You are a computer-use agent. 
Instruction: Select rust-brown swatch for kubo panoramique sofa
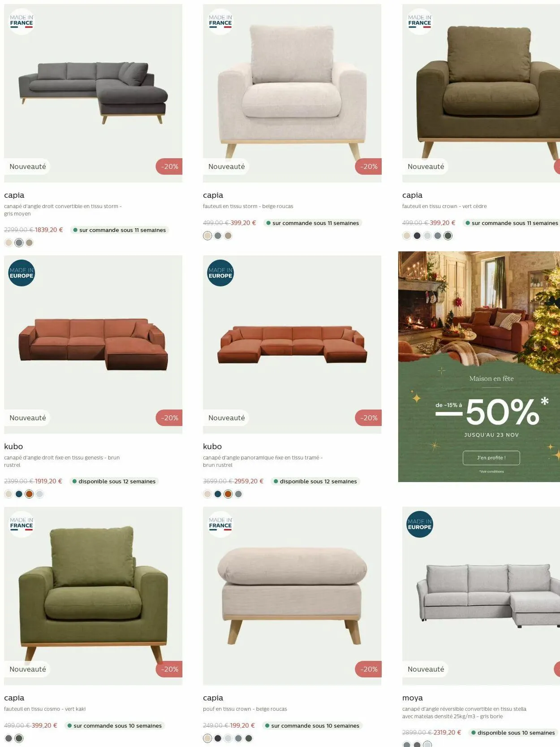(x=228, y=494)
